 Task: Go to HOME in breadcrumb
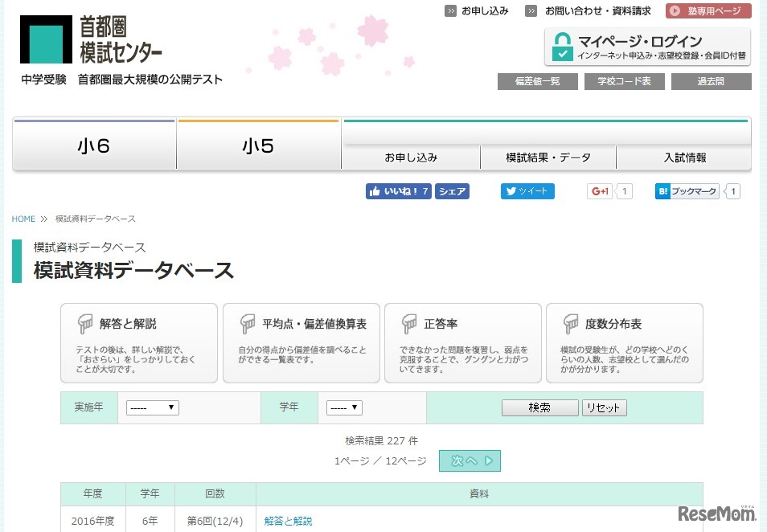(23, 219)
